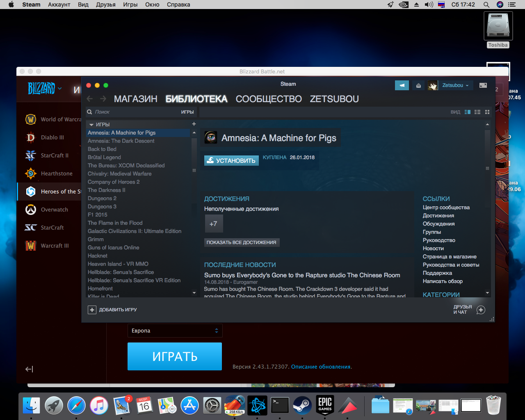Open Обсуждения link
The width and height of the screenshot is (525, 420).
pyautogui.click(x=438, y=224)
